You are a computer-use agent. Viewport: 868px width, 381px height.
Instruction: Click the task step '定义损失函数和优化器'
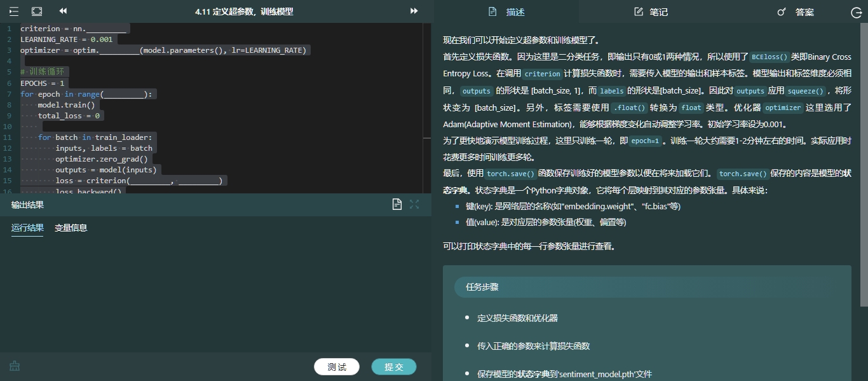(x=517, y=318)
